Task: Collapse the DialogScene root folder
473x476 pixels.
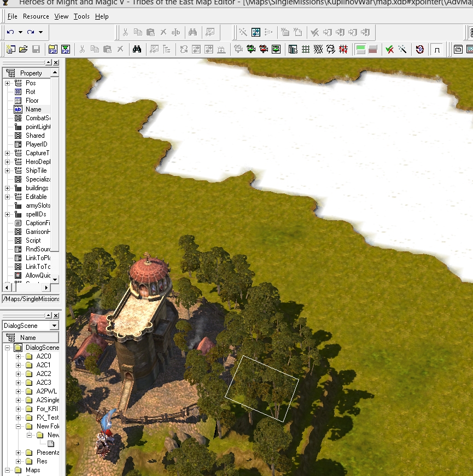Action: [7, 348]
